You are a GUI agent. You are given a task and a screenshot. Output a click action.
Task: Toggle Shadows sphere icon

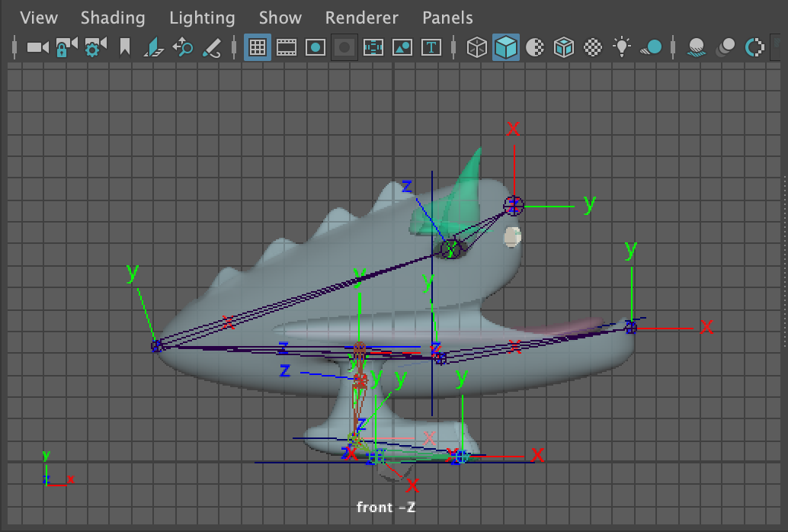coord(651,48)
